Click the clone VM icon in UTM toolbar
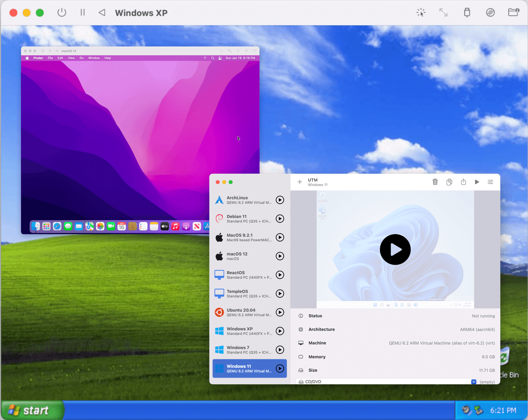The image size is (528, 420). (x=449, y=182)
